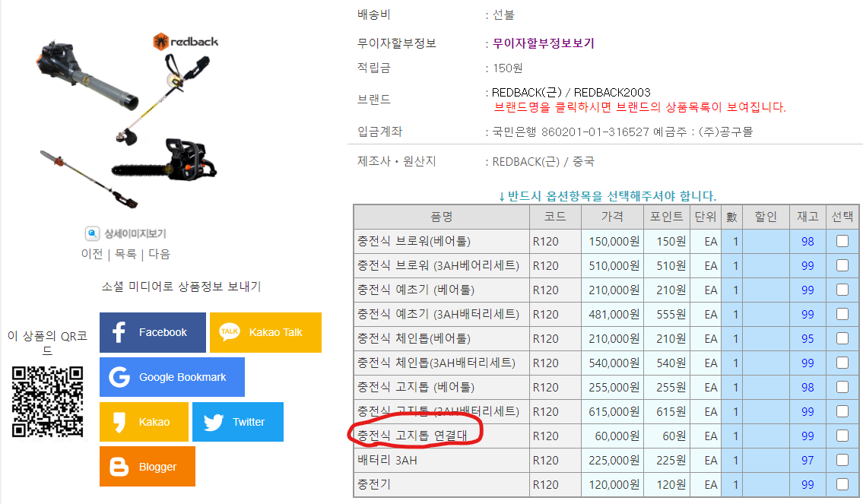Image resolution: width=863 pixels, height=504 pixels.
Task: Click the product QR code image
Action: (47, 401)
